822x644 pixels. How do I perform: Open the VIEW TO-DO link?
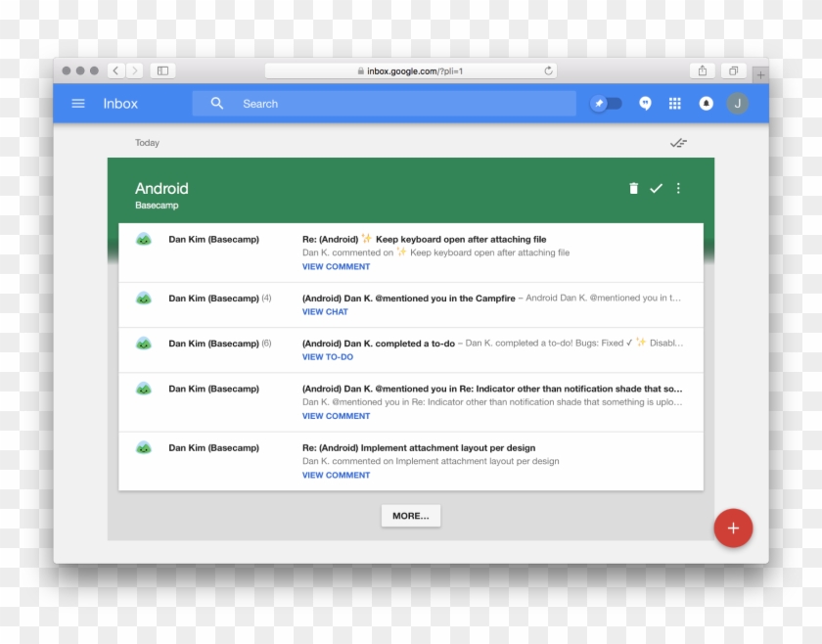pyautogui.click(x=327, y=356)
